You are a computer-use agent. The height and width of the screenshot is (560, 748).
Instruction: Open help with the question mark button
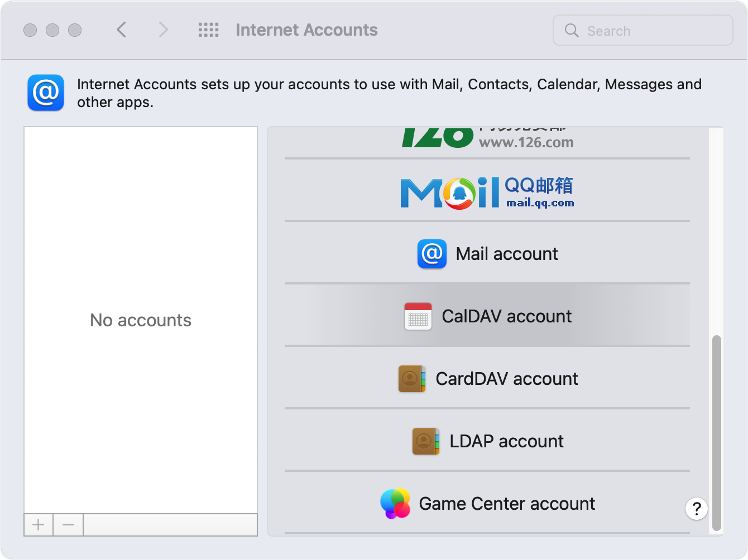(696, 509)
